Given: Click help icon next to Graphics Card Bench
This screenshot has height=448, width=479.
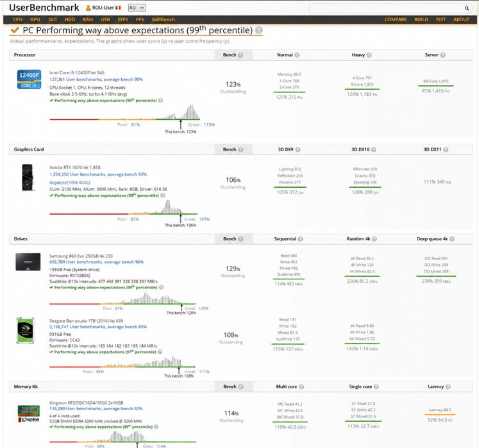Looking at the screenshot, I should [240, 149].
